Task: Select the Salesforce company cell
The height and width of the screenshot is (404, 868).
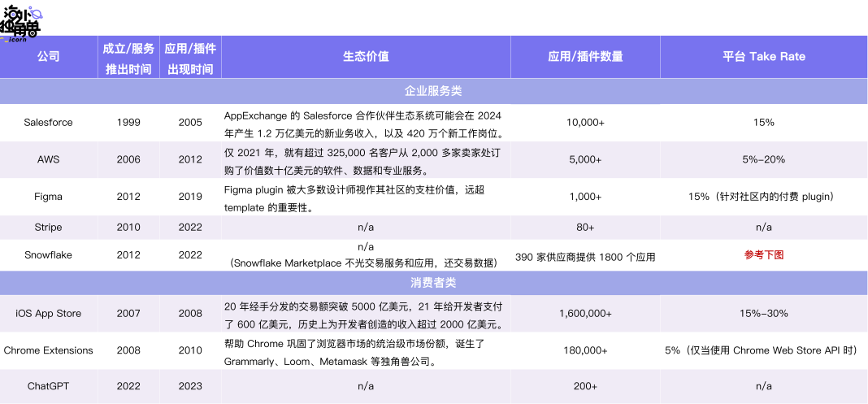Action: pyautogui.click(x=48, y=122)
